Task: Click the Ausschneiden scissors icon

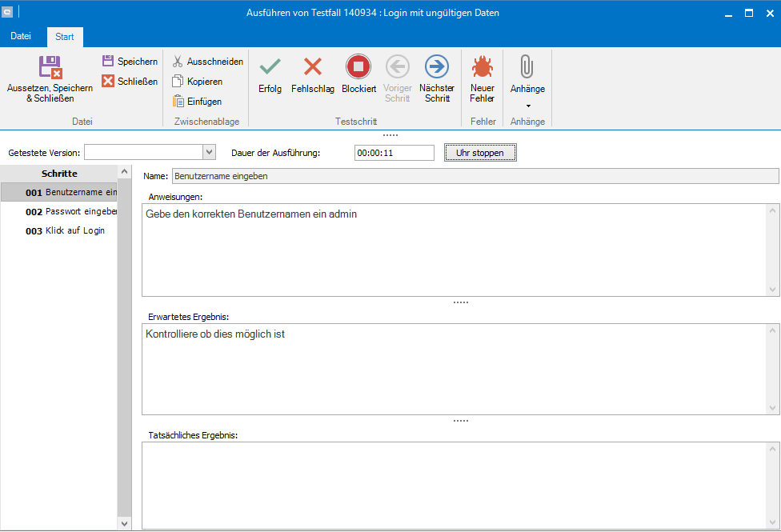Action: point(178,62)
